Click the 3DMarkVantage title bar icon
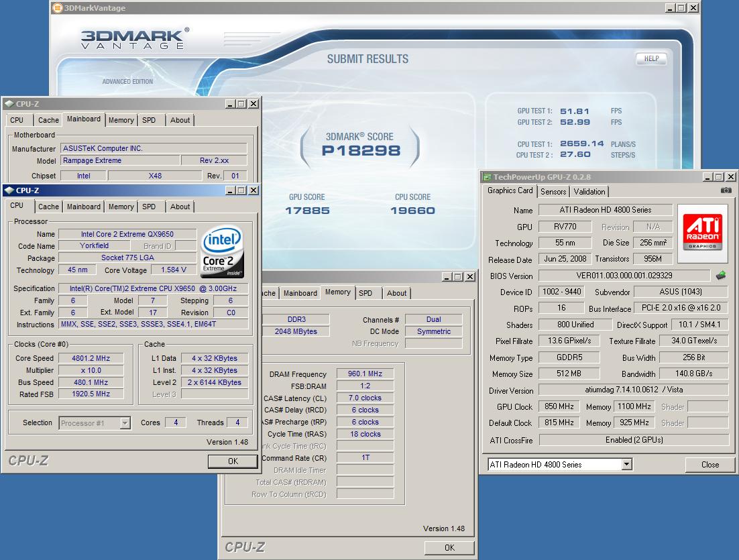 click(x=58, y=8)
